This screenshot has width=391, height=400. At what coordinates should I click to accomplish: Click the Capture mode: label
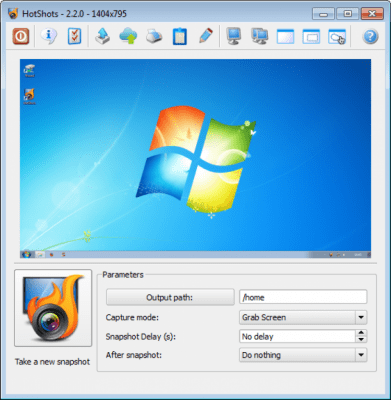pyautogui.click(x=132, y=317)
